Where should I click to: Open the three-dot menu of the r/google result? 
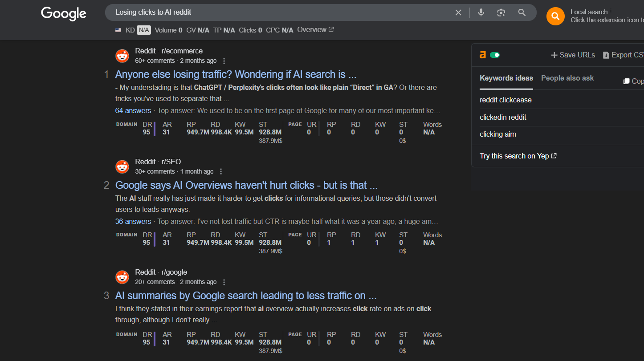coord(224,282)
